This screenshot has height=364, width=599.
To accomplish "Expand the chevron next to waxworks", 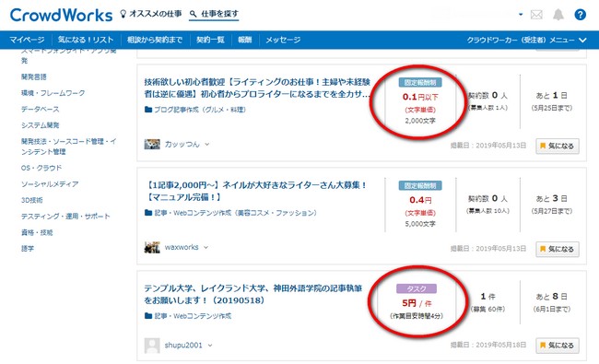I will (206, 248).
